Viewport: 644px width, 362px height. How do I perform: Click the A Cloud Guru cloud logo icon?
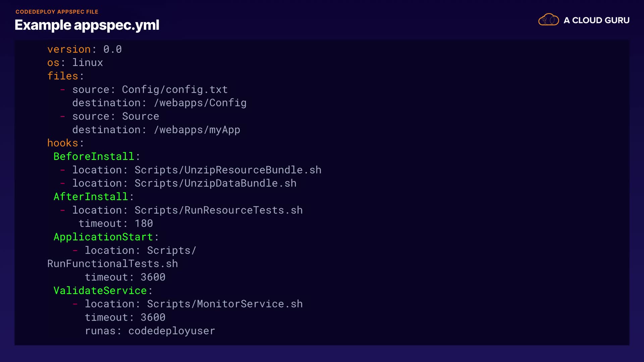point(548,20)
